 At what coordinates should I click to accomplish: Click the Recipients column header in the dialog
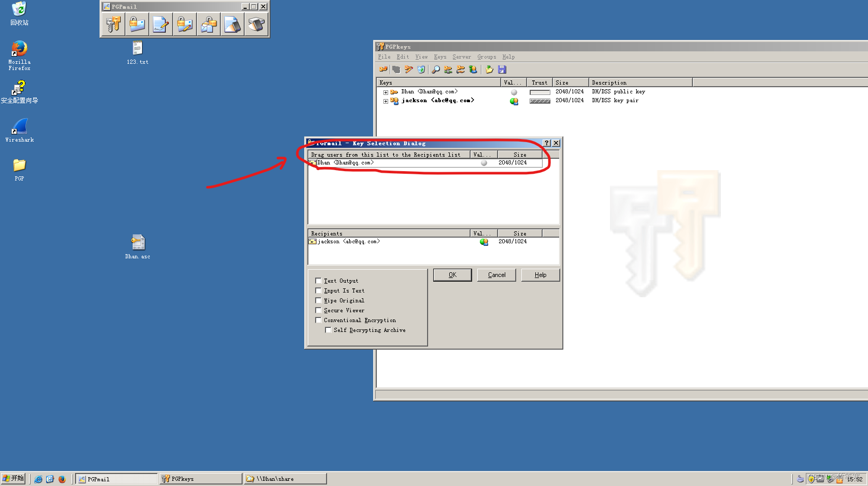[389, 233]
